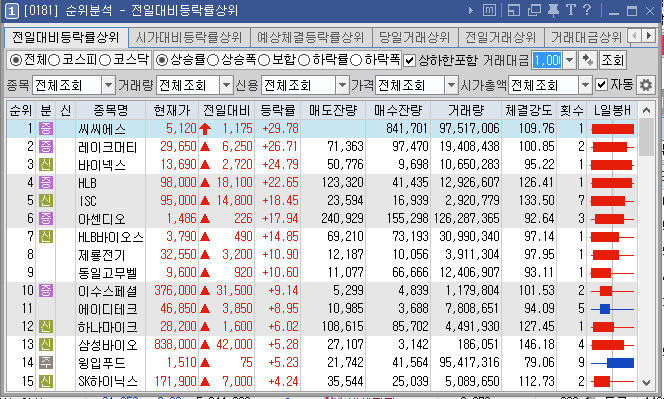This screenshot has width=664, height=399.
Task: Click the 신 badge in ISC row
Action: pos(46,200)
